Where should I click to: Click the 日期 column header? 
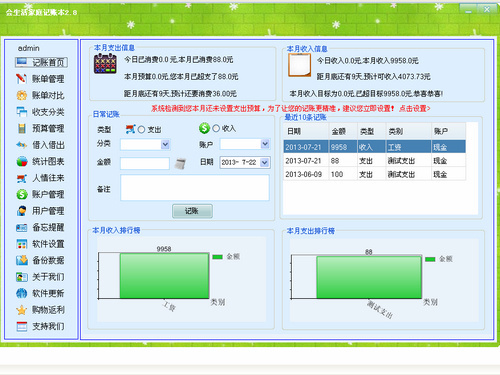[306, 131]
